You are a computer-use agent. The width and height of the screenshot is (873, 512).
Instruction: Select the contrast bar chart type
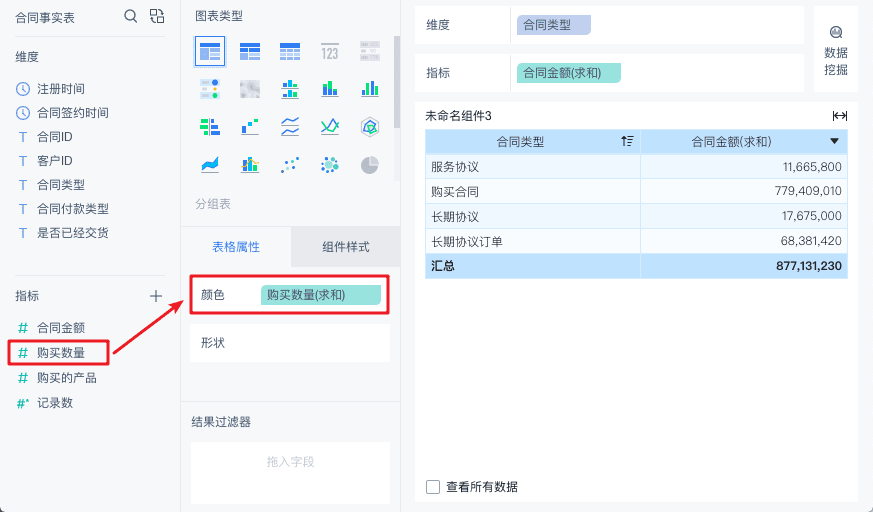(210, 127)
